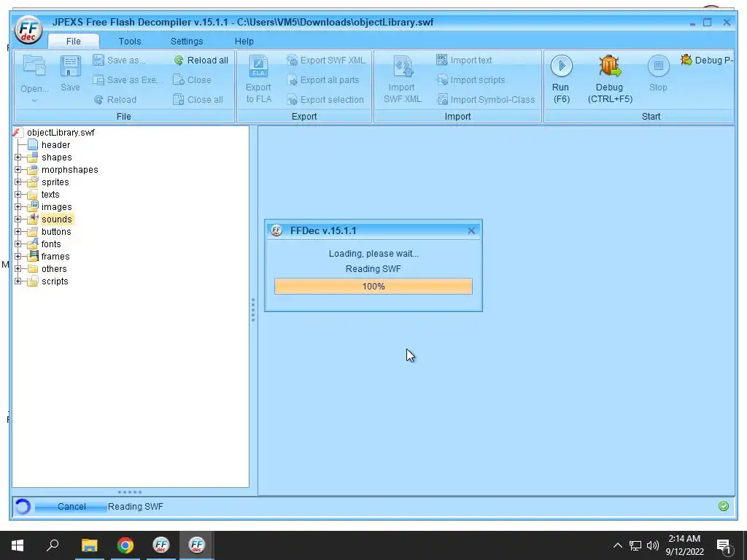Open the Windows Start menu
This screenshot has width=747, height=560.
(18, 545)
